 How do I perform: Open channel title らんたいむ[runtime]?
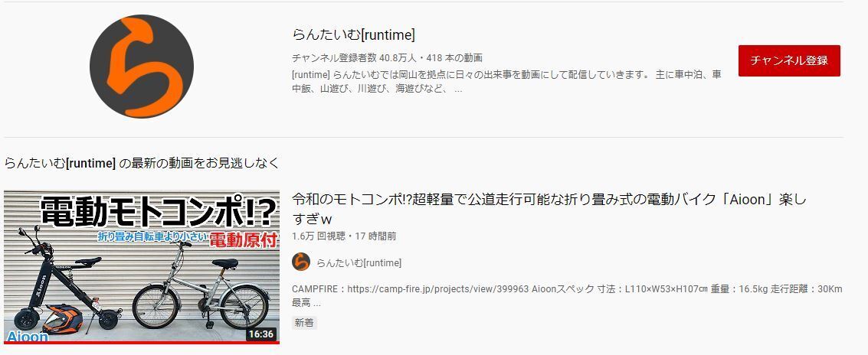coord(354,35)
